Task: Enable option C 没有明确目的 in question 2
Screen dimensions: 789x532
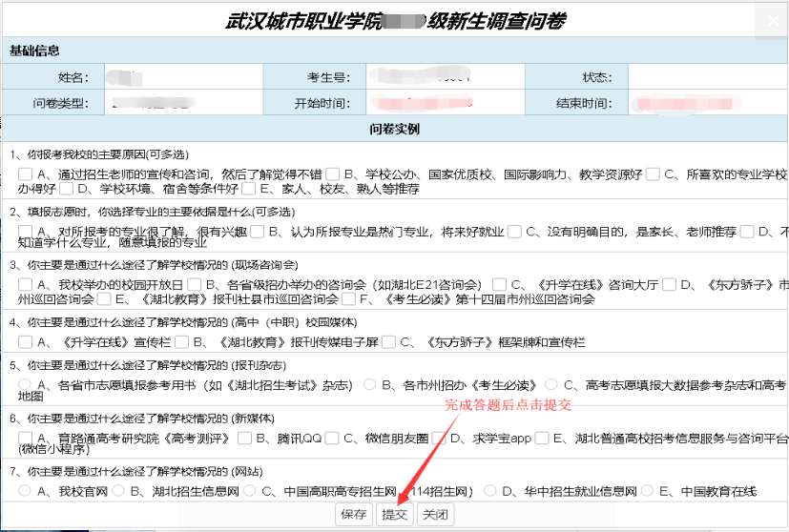Action: point(514,231)
